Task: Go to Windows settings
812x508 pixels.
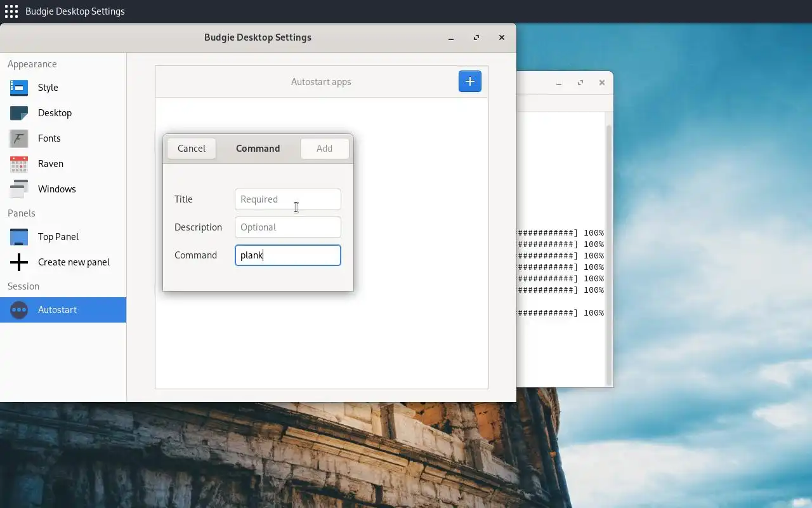Action: 63,189
